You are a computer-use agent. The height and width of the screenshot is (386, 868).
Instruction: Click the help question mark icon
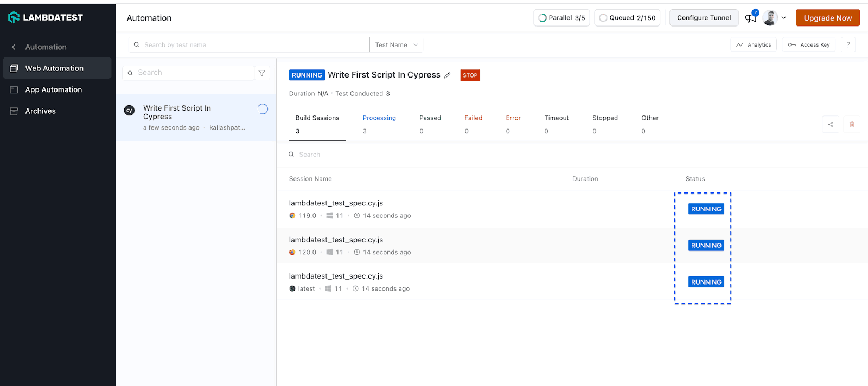[848, 45]
